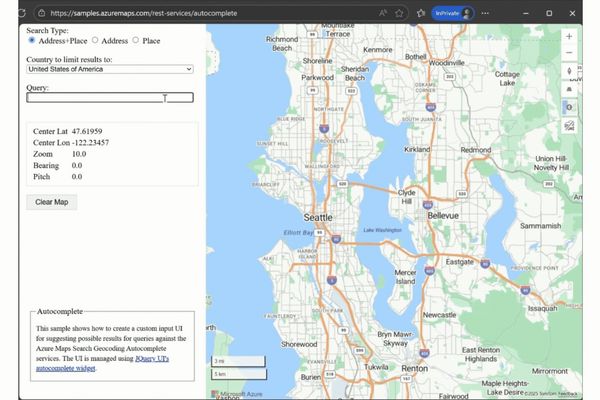
Task: Click the browser address bar URL
Action: (143, 13)
